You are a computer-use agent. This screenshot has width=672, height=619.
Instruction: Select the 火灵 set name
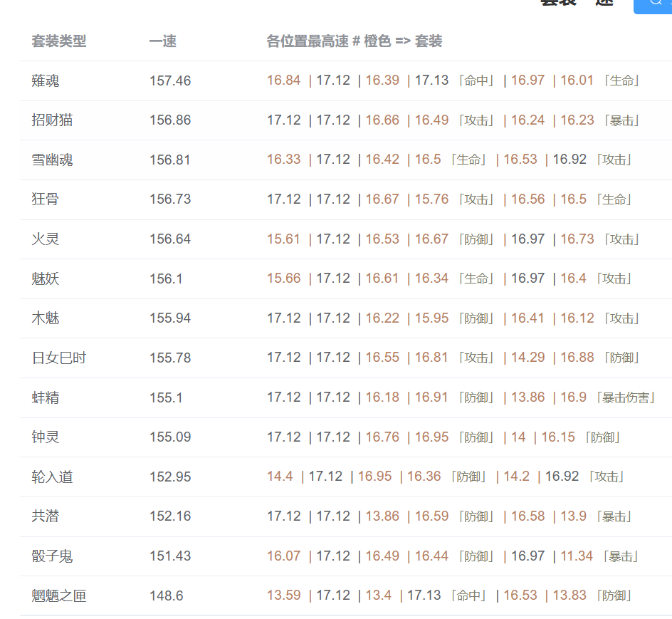pos(46,239)
